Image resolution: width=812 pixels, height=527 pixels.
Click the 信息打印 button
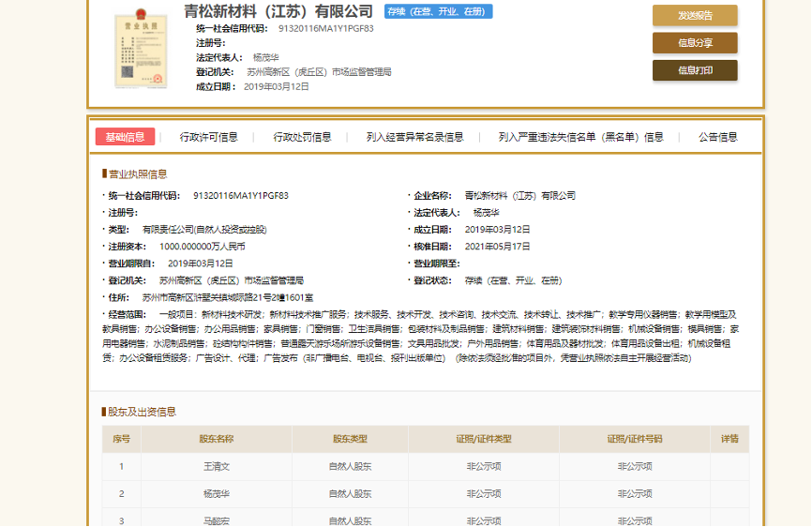695,70
